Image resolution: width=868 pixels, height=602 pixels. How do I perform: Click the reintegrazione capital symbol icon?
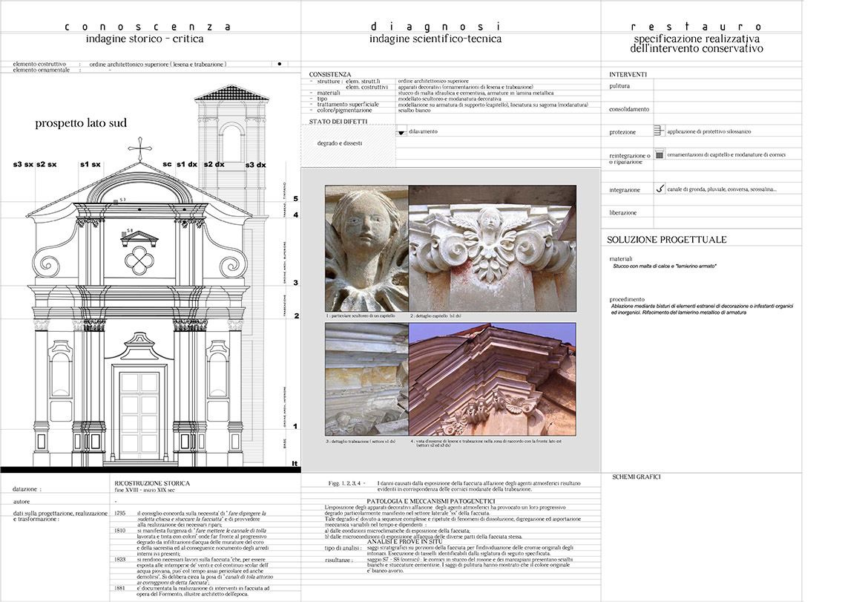pyautogui.click(x=659, y=154)
